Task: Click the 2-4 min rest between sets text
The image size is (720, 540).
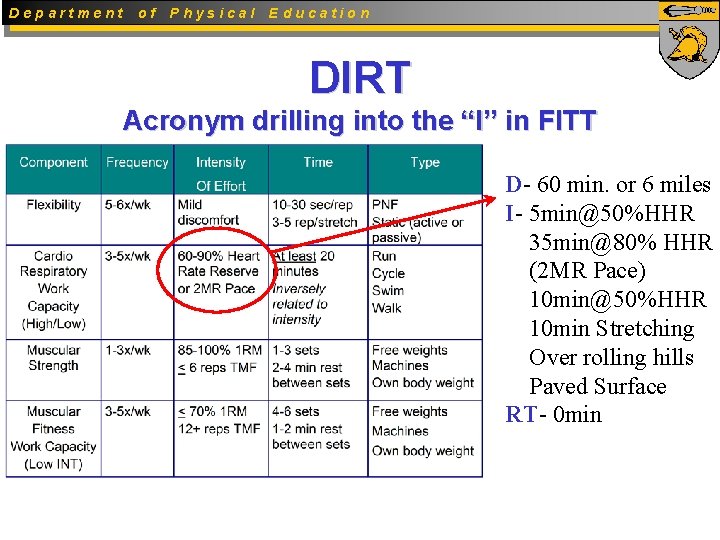Action: click(x=311, y=375)
